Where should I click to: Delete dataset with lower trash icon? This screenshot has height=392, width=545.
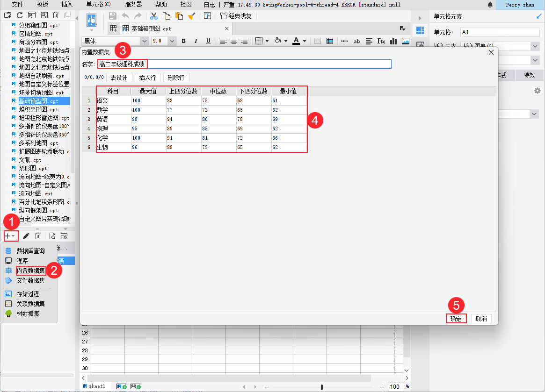point(38,236)
